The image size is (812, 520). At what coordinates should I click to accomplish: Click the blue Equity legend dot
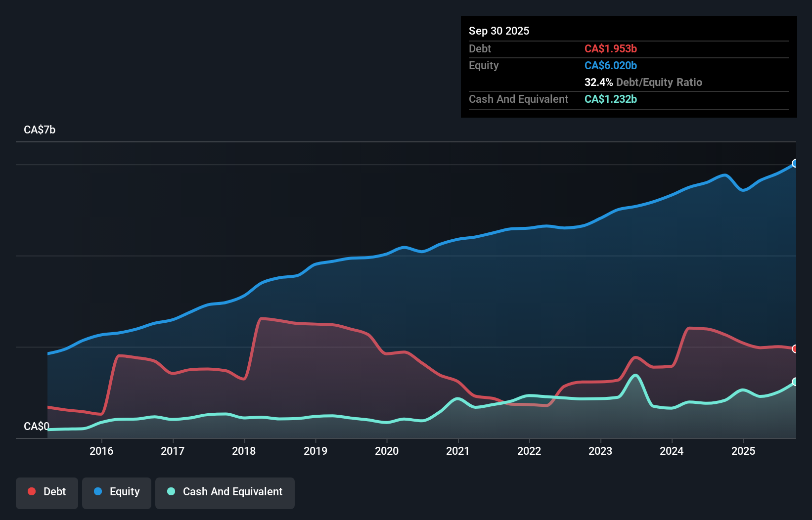click(x=98, y=491)
